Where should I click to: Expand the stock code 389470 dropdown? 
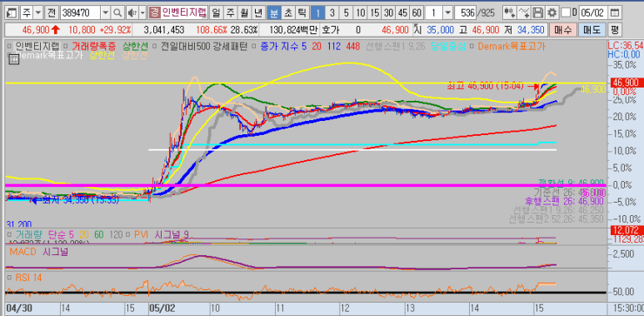tap(106, 13)
